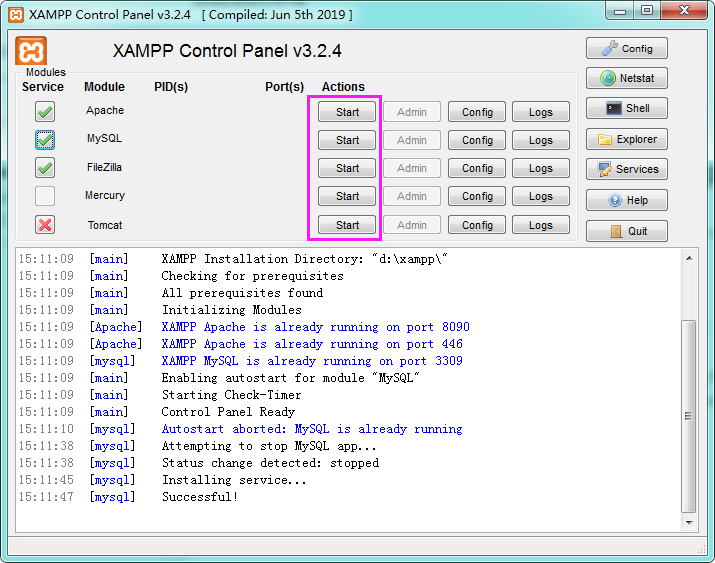Click log line 'Apache is already running on port 446'

312,344
